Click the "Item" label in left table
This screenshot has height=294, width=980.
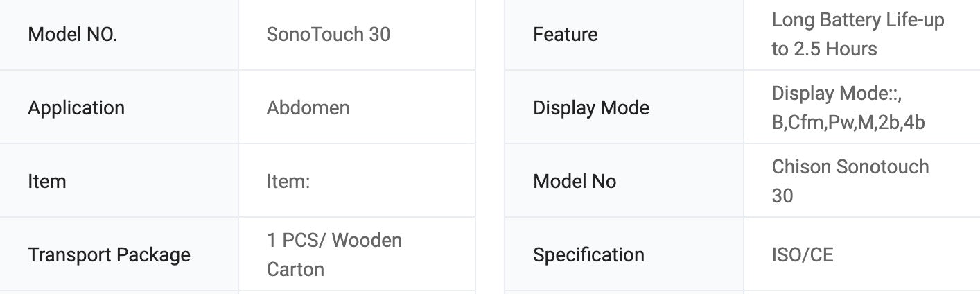47,182
